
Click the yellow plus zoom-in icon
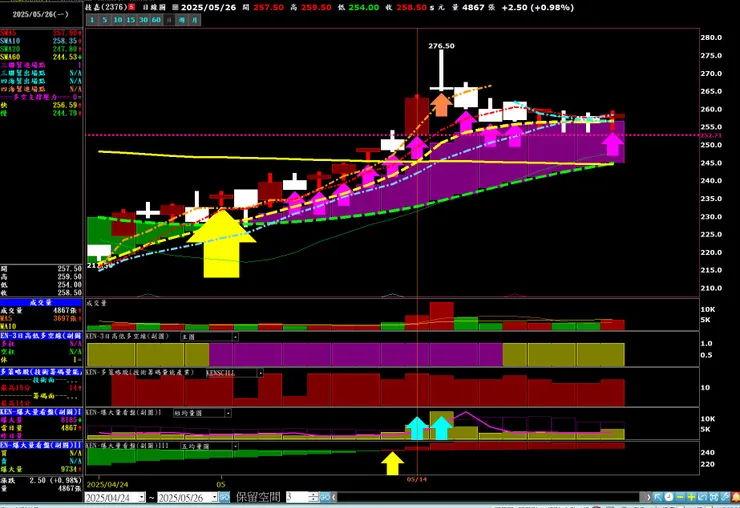tap(691, 497)
